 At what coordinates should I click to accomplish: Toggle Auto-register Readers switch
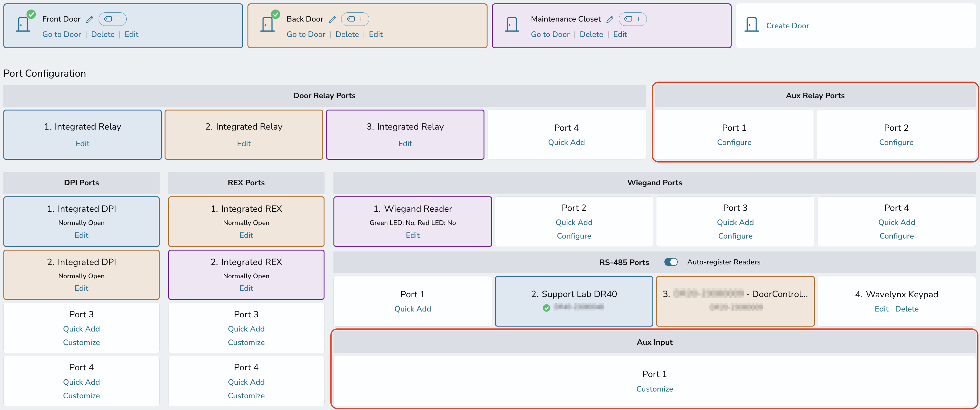coord(671,262)
